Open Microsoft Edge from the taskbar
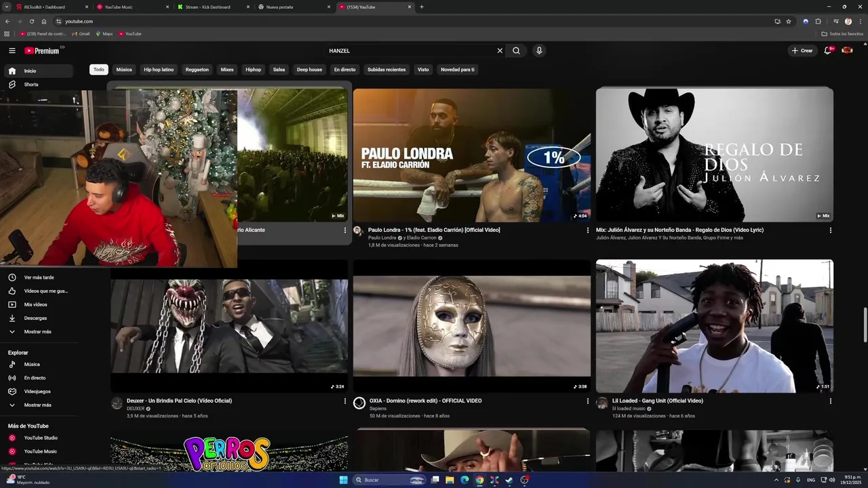This screenshot has height=488, width=868. coord(465,480)
